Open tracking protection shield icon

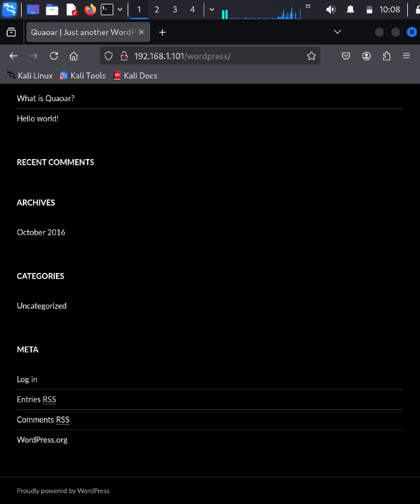pyautogui.click(x=109, y=56)
